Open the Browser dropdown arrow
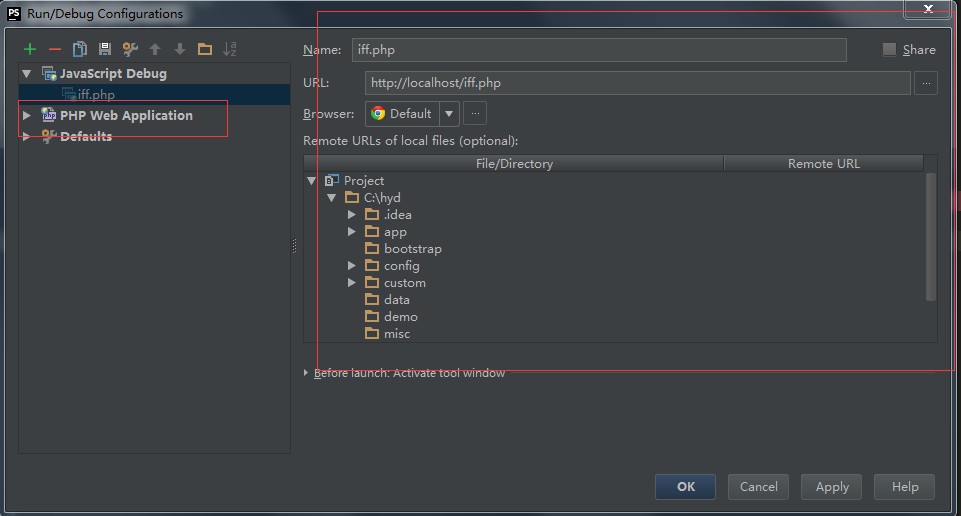 [449, 114]
